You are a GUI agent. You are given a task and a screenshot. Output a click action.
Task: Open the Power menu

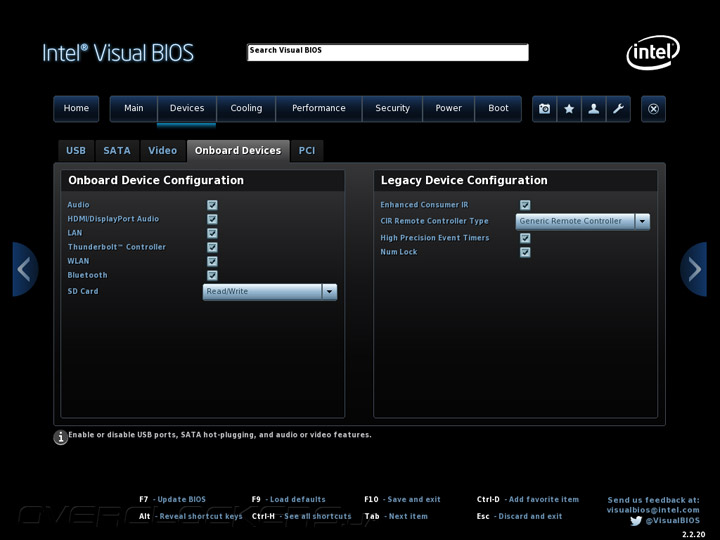coord(448,108)
